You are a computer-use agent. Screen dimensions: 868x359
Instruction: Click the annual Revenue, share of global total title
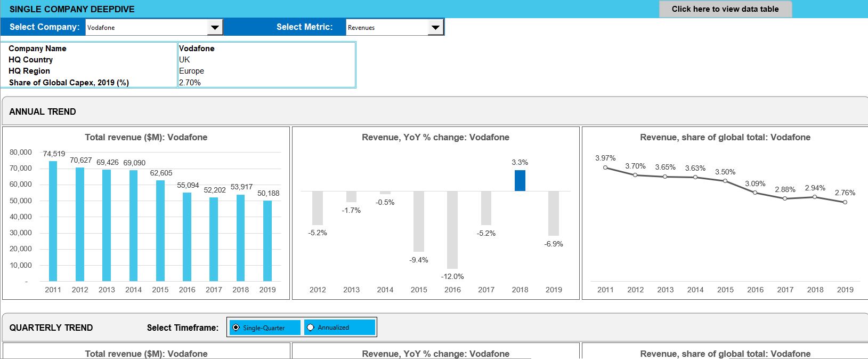pyautogui.click(x=725, y=137)
